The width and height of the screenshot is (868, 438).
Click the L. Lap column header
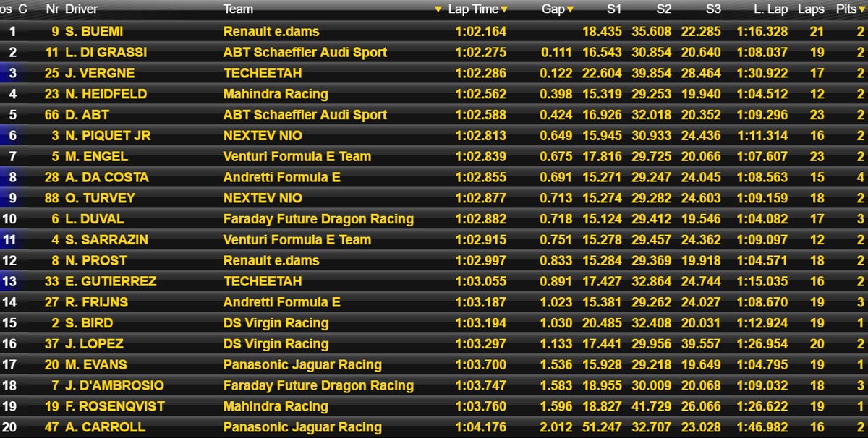tap(770, 9)
